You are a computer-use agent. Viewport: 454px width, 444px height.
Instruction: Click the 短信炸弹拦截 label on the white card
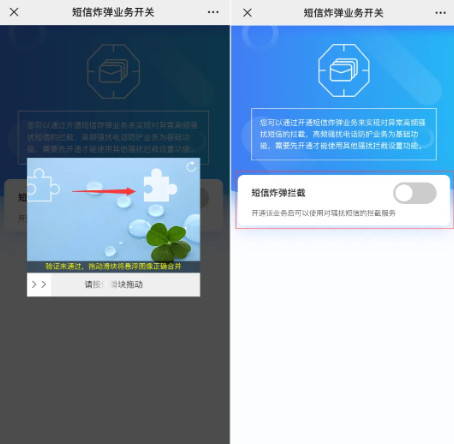(278, 193)
